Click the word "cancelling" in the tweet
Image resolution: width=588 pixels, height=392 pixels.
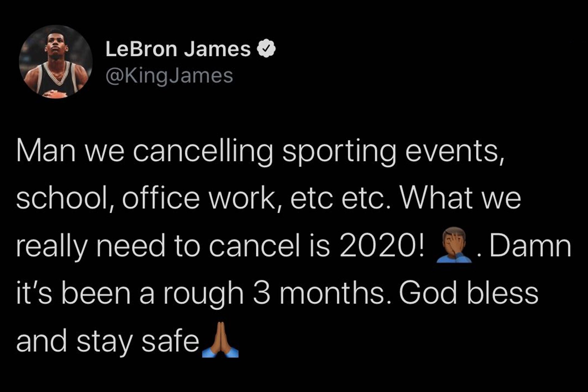click(x=203, y=152)
